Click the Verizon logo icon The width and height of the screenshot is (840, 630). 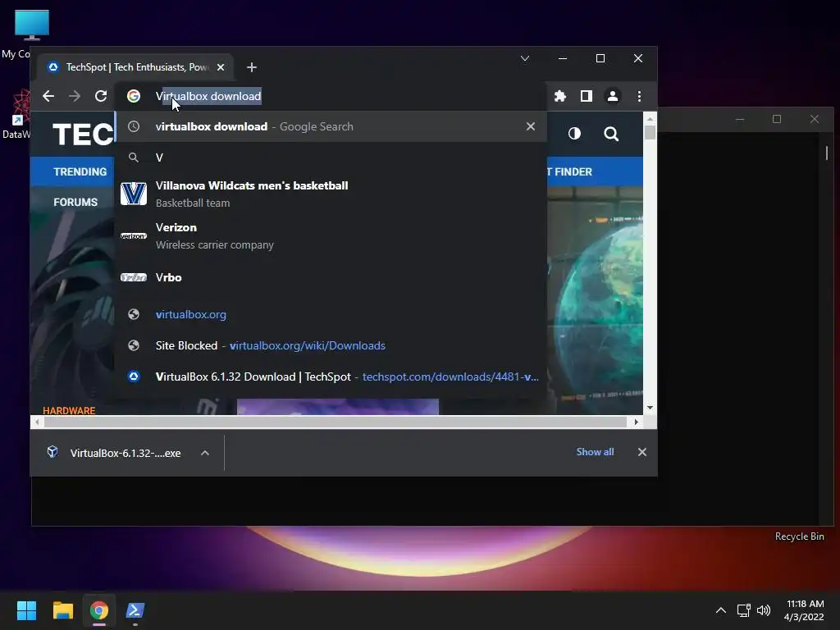(134, 236)
